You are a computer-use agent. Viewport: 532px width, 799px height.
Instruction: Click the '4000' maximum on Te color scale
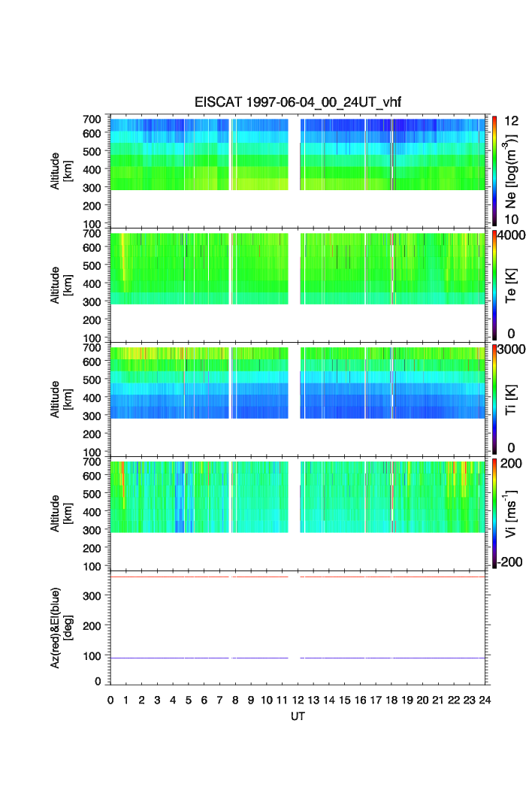[x=511, y=235]
